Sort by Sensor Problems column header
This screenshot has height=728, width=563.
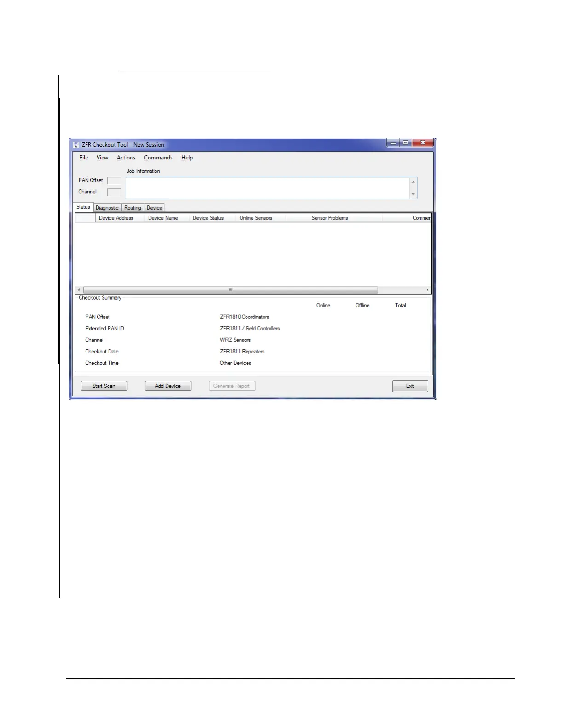click(x=334, y=218)
